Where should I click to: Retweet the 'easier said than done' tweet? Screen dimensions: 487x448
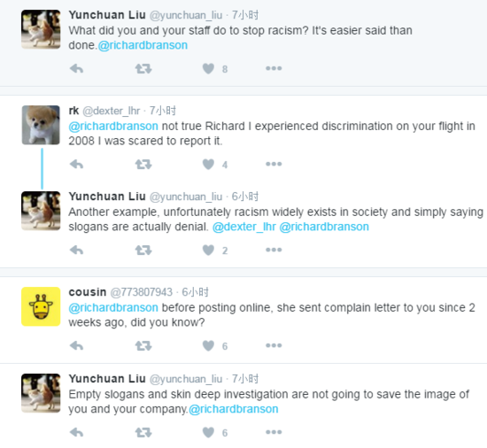[143, 68]
